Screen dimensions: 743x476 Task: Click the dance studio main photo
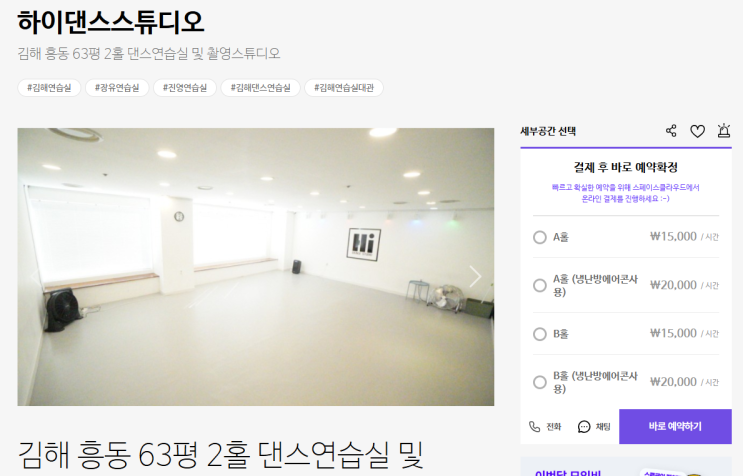(x=256, y=267)
